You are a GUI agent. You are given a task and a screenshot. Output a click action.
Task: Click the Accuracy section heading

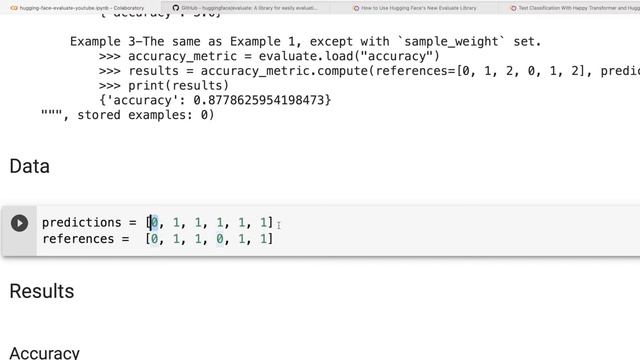[44, 353]
